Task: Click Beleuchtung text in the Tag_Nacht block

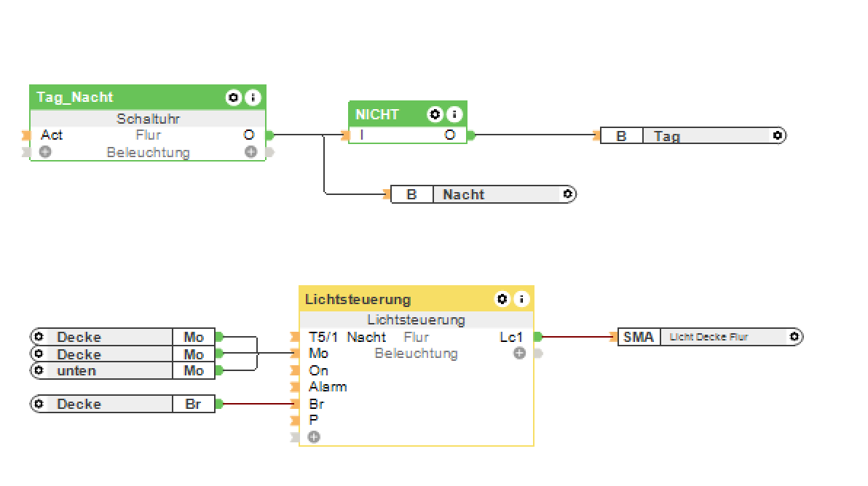Action: (x=149, y=153)
